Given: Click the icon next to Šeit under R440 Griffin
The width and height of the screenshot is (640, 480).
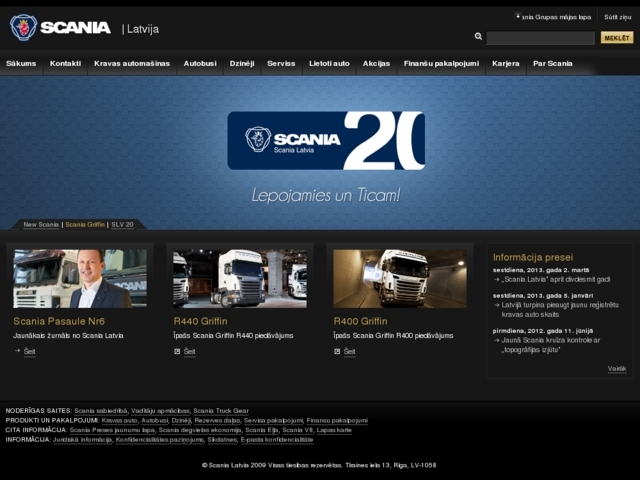Looking at the screenshot, I should click(177, 351).
